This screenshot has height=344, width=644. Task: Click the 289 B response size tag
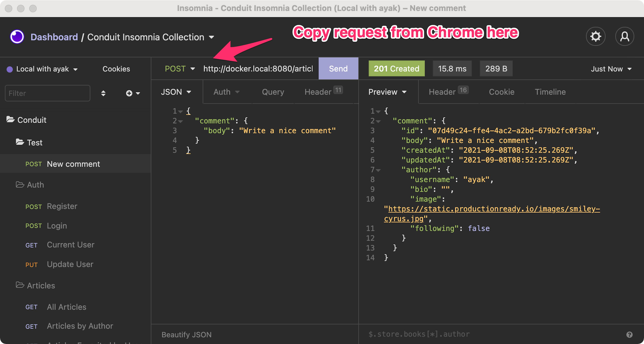pos(496,68)
